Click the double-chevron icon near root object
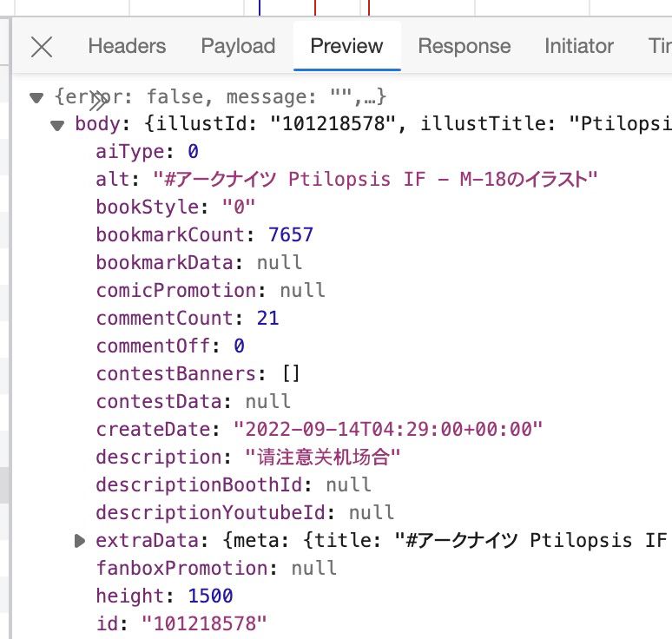 click(99, 102)
